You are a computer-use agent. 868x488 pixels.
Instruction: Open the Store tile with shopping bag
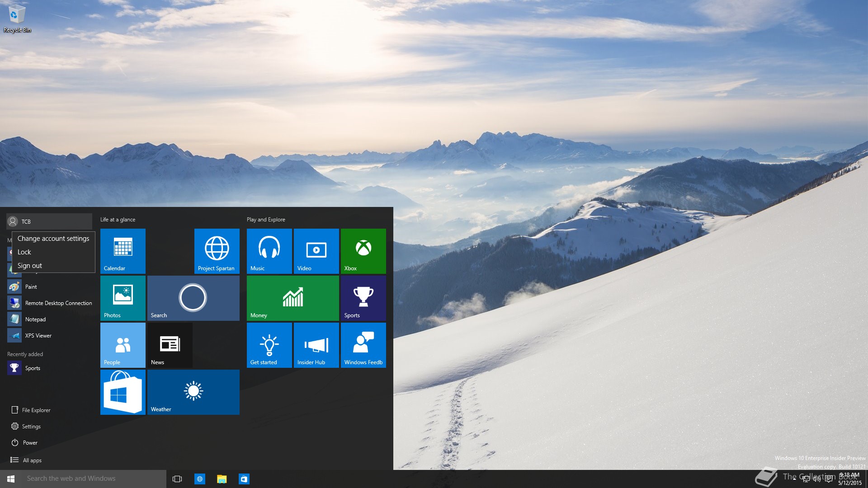click(123, 392)
